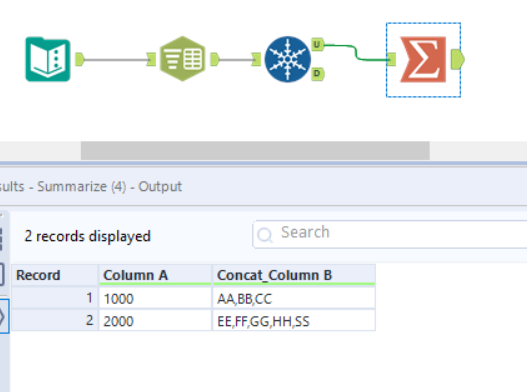Image resolution: width=527 pixels, height=392 pixels.
Task: Select the Record column header
Action: 55,275
